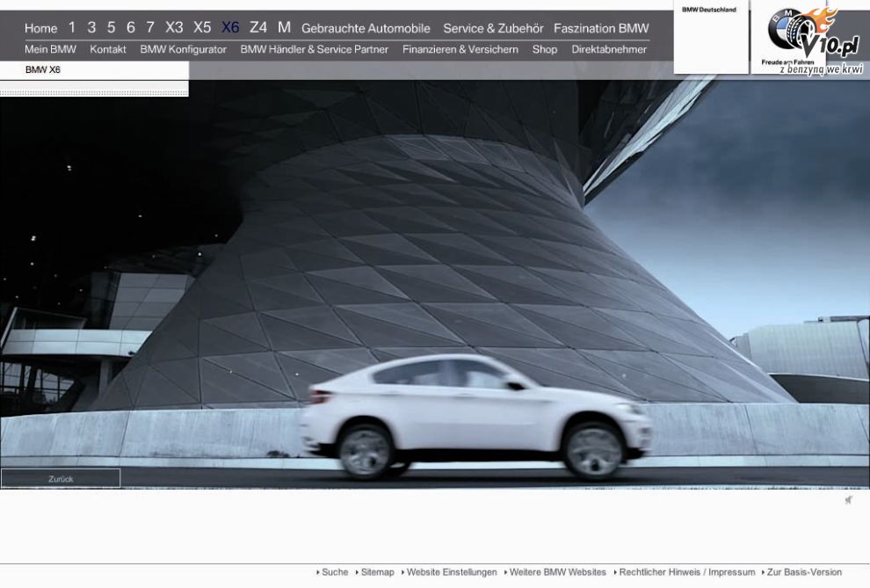The width and height of the screenshot is (870, 588).
Task: Open the X3 model page
Action: pos(174,27)
